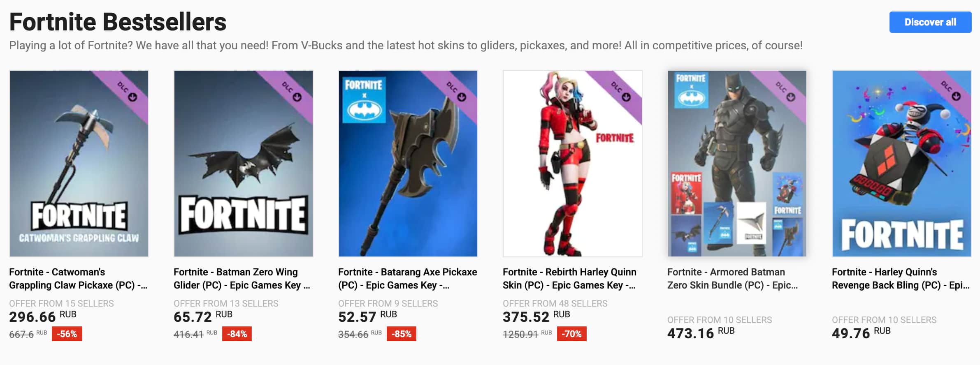Image resolution: width=980 pixels, height=365 pixels.
Task: Click the DLC badge on Harley's Back Bling
Action: (x=950, y=92)
